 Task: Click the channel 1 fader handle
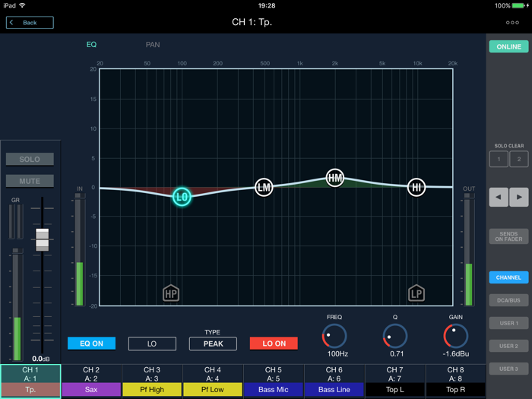[x=43, y=239]
